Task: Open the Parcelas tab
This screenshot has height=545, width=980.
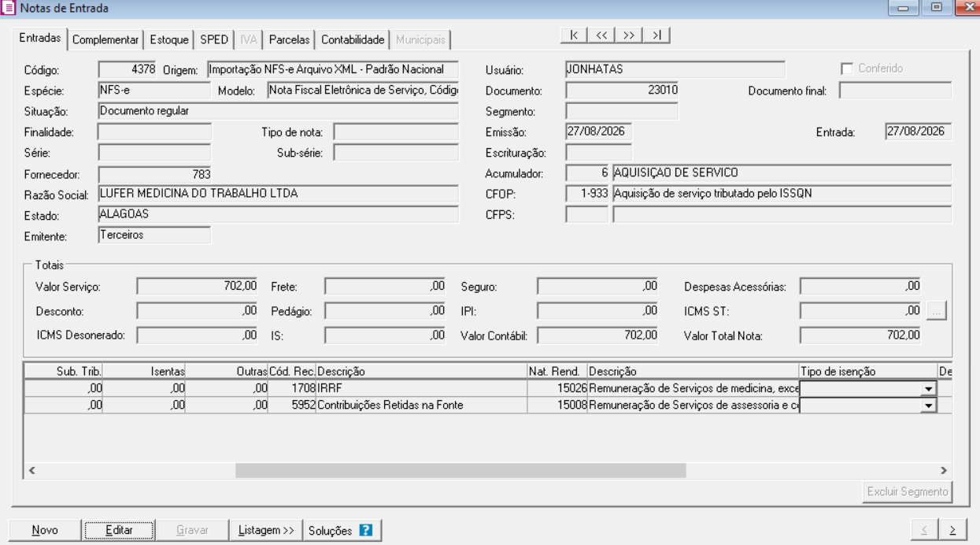Action: pyautogui.click(x=289, y=39)
